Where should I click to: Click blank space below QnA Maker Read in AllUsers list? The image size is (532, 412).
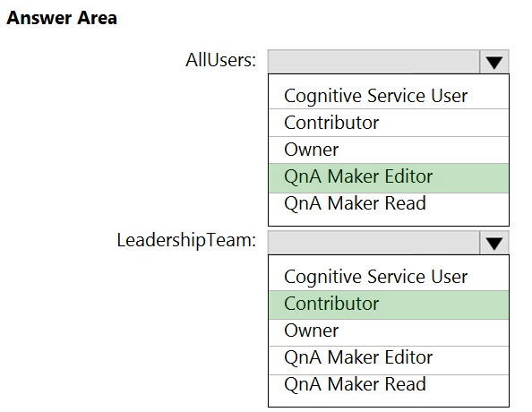pos(389,220)
